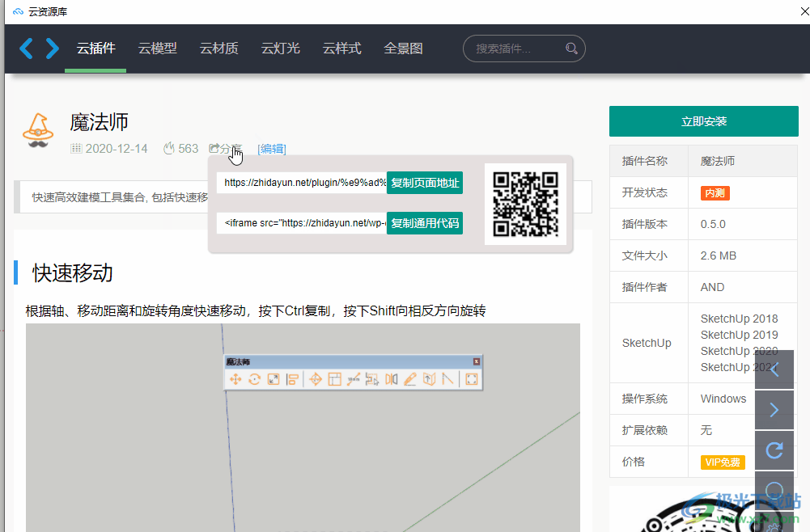Click the 云资源库 window title icon
810x532 pixels.
pos(18,11)
